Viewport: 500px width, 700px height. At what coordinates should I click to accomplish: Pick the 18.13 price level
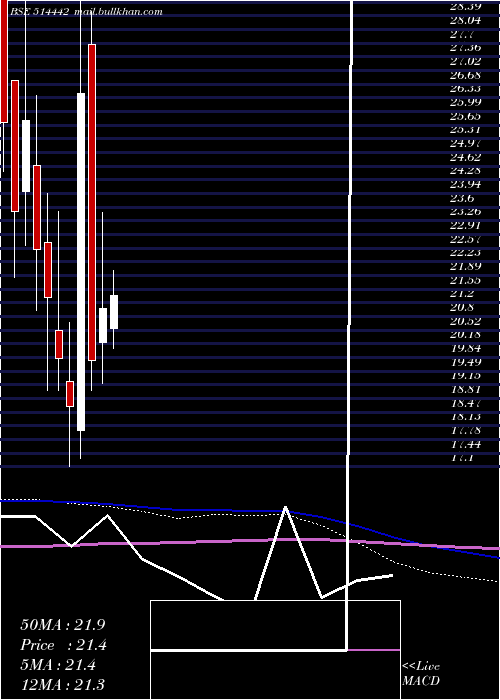click(x=465, y=417)
